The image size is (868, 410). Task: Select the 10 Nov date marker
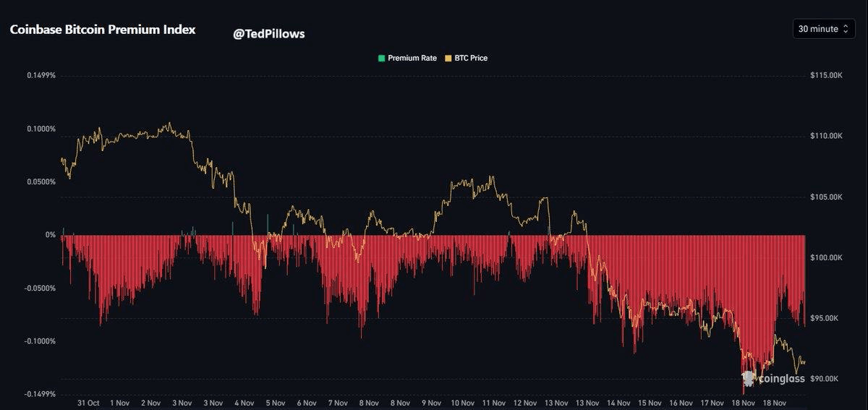tap(462, 403)
